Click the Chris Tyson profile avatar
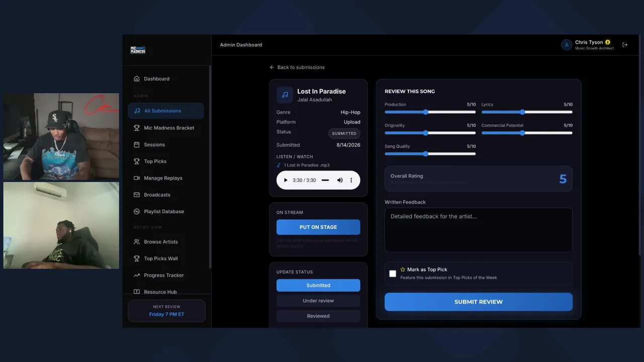644x362 pixels. click(567, 45)
